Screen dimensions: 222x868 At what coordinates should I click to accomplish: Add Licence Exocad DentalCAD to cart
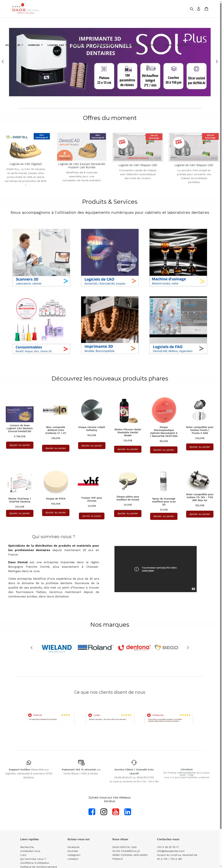tap(20, 445)
